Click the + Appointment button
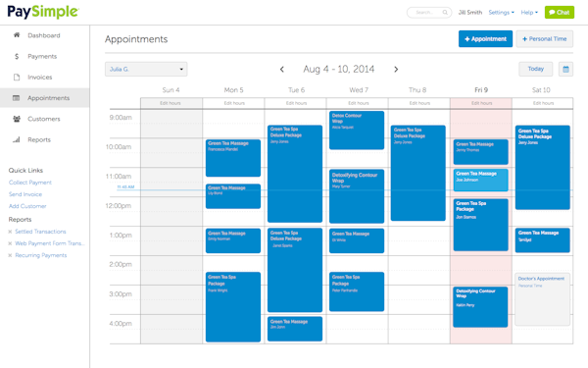Viewport: 588px width, 368px height. [485, 38]
